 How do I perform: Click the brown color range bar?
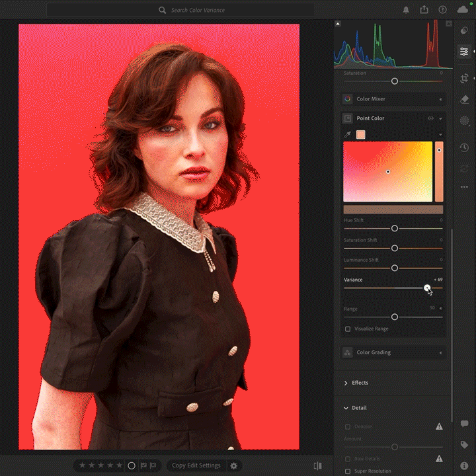click(x=393, y=210)
